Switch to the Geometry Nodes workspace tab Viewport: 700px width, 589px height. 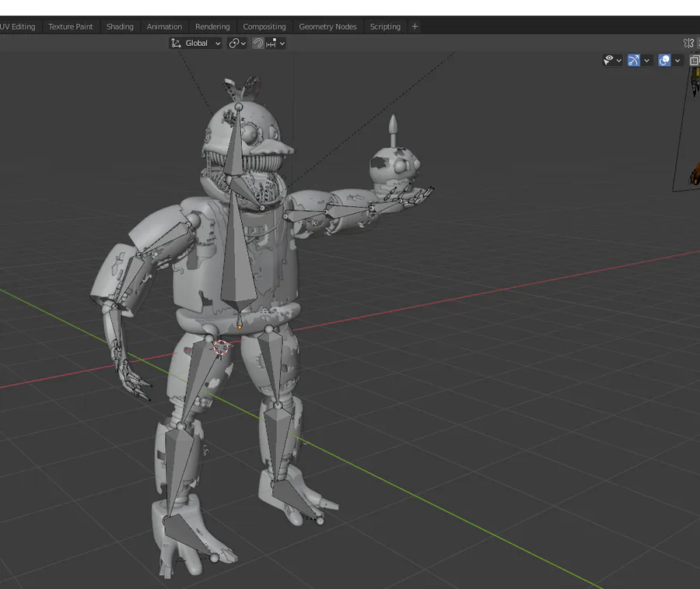(x=327, y=26)
